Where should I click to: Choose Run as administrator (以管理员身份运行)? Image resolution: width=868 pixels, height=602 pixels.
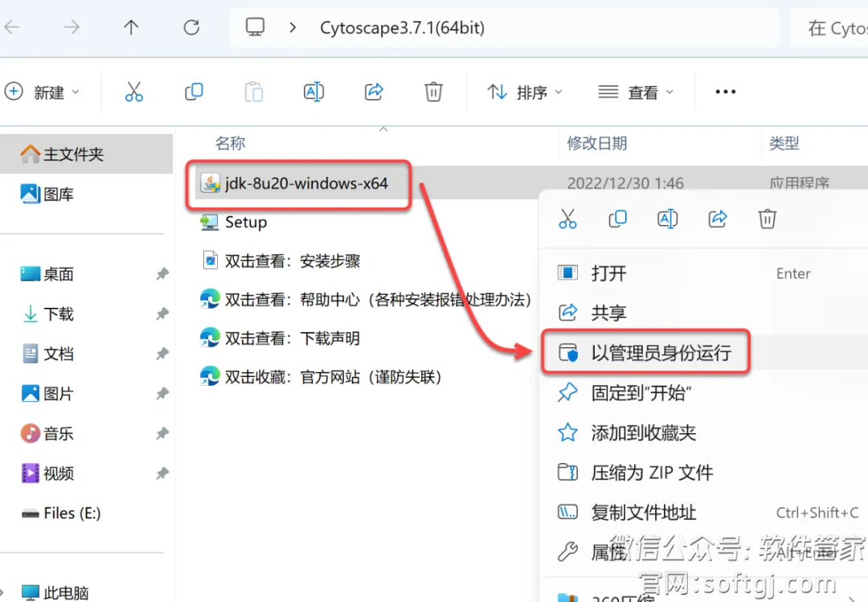click(x=703, y=353)
